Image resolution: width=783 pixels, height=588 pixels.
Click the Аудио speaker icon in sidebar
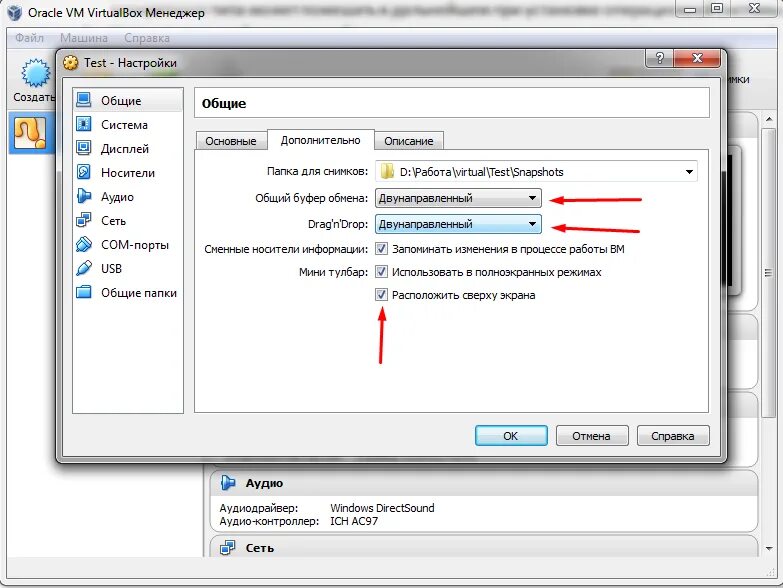click(x=84, y=196)
